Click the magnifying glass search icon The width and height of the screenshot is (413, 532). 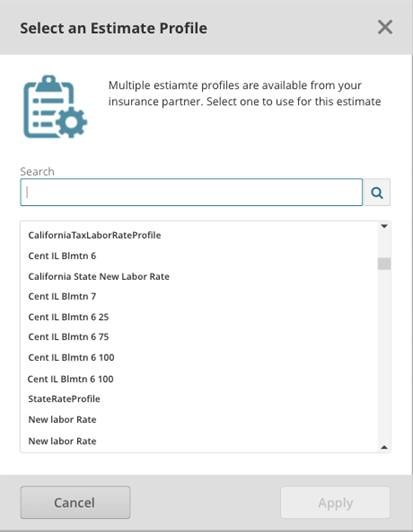tap(377, 192)
